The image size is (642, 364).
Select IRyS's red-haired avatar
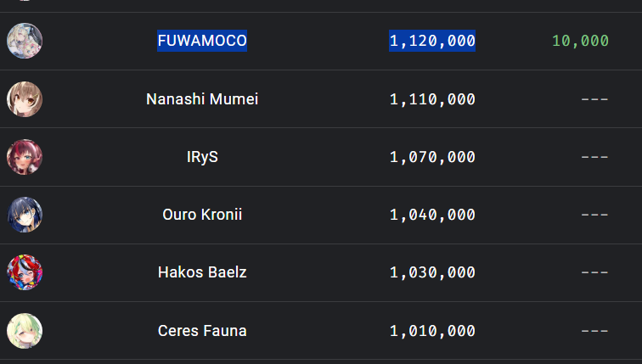pyautogui.click(x=25, y=157)
